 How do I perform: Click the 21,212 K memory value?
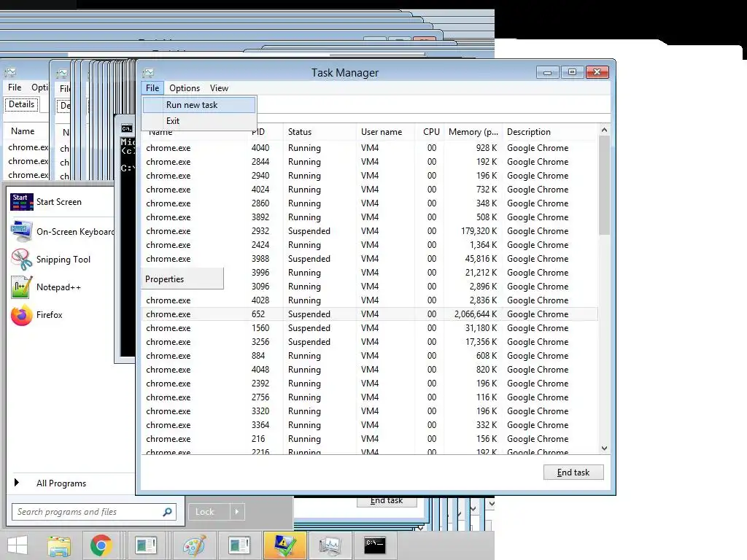coord(481,273)
